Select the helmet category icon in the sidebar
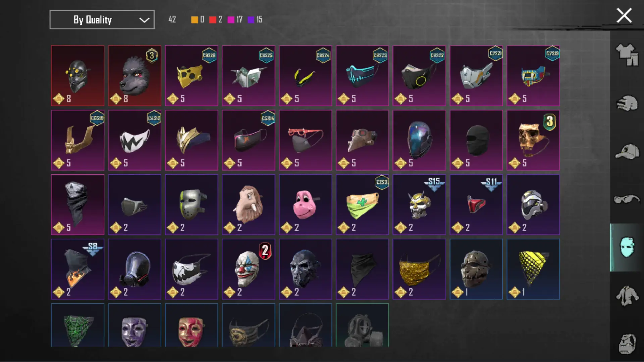 (627, 104)
